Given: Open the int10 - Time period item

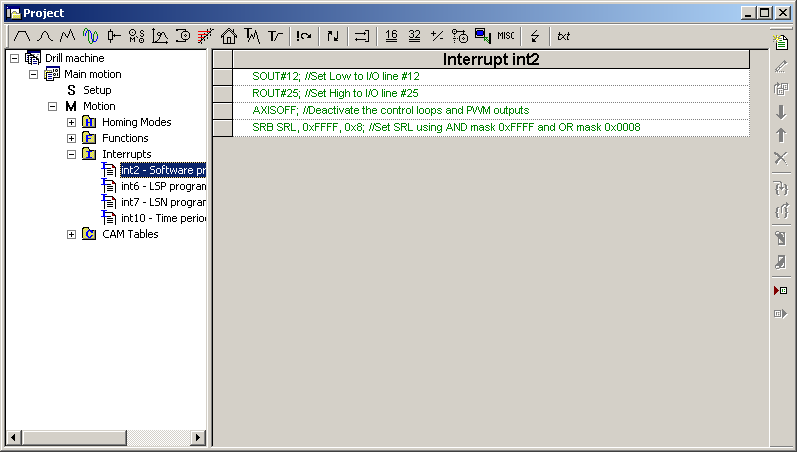Looking at the screenshot, I should pos(162,218).
